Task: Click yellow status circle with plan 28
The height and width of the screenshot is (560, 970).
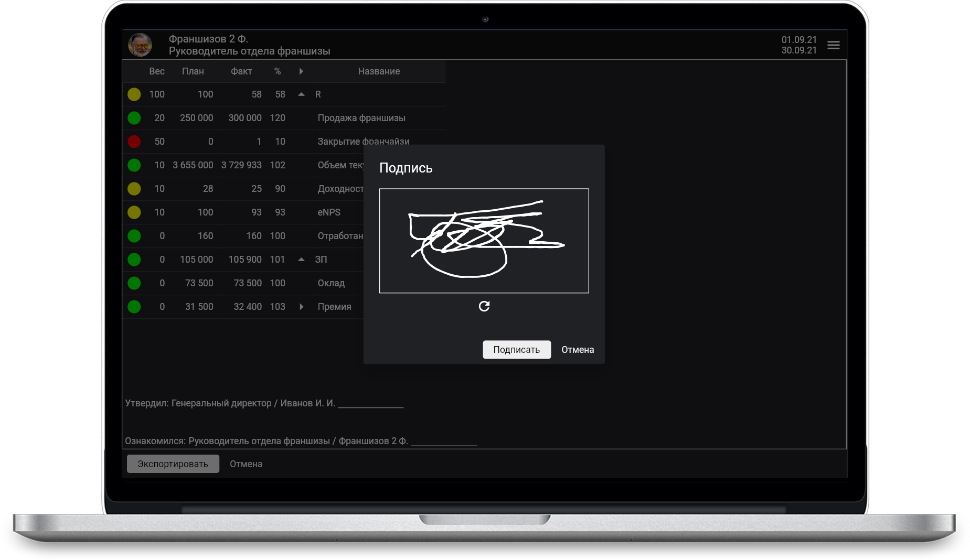Action: point(134,189)
